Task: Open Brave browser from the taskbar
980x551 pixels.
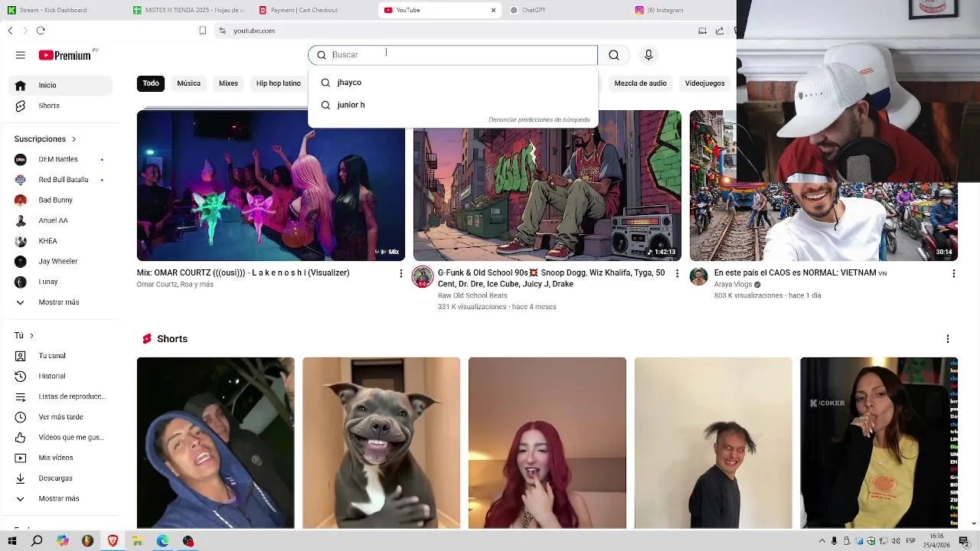Action: tap(113, 541)
